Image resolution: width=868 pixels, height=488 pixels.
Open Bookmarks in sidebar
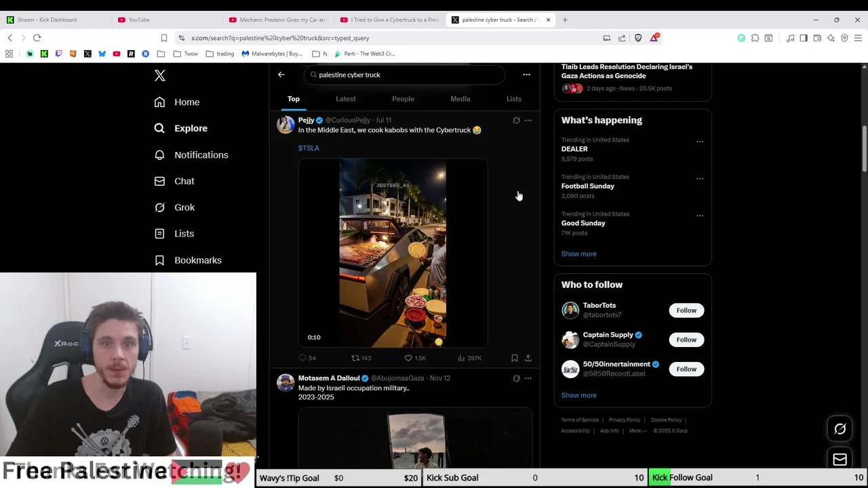[188, 260]
